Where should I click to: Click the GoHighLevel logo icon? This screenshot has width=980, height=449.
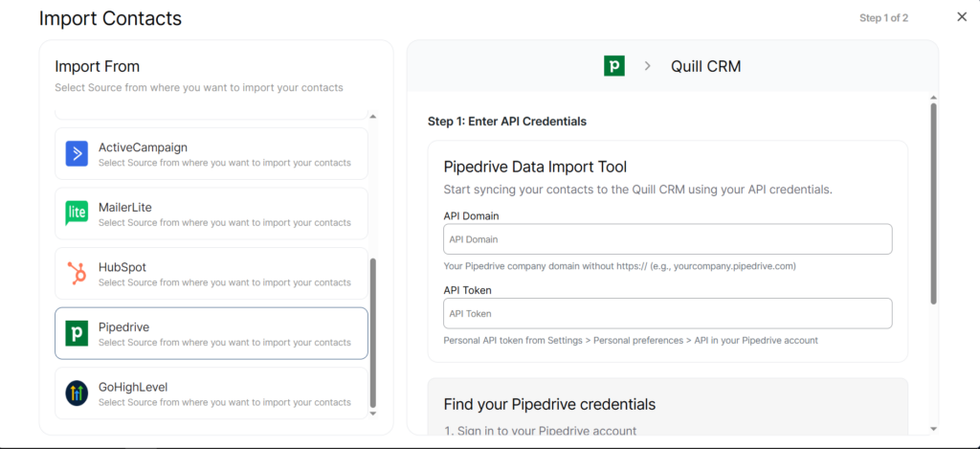tap(77, 393)
